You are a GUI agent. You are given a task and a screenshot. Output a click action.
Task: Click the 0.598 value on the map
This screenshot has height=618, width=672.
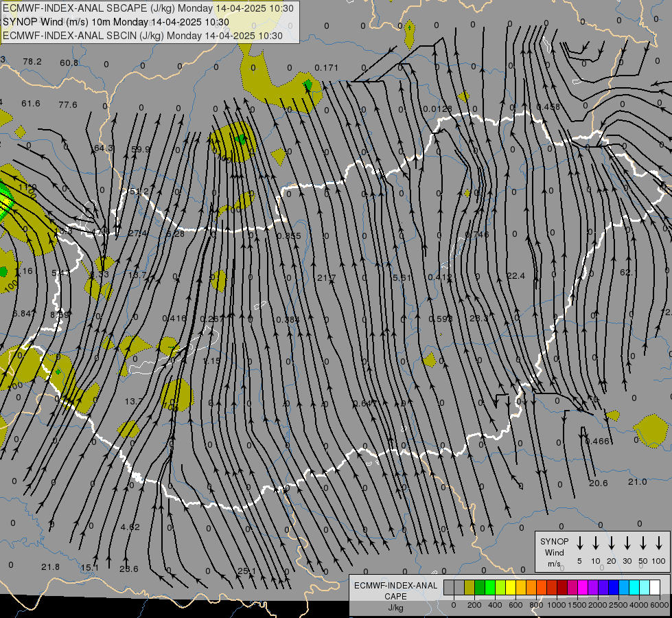[441, 319]
